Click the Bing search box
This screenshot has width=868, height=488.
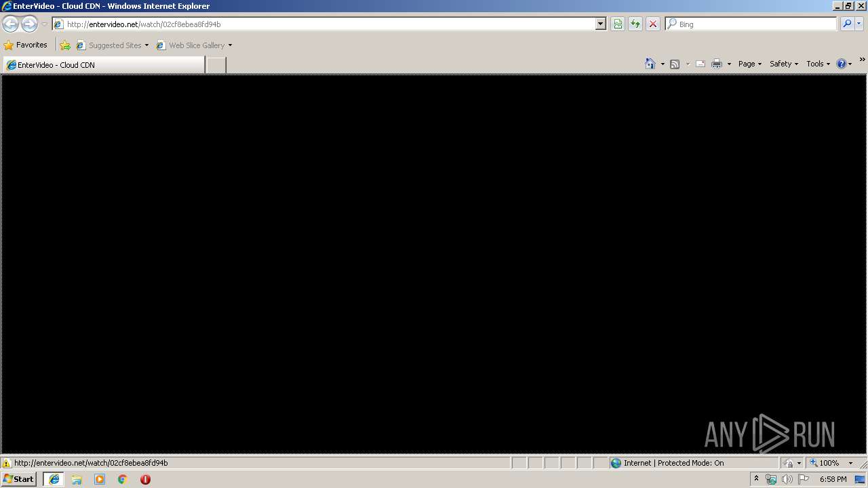click(751, 24)
